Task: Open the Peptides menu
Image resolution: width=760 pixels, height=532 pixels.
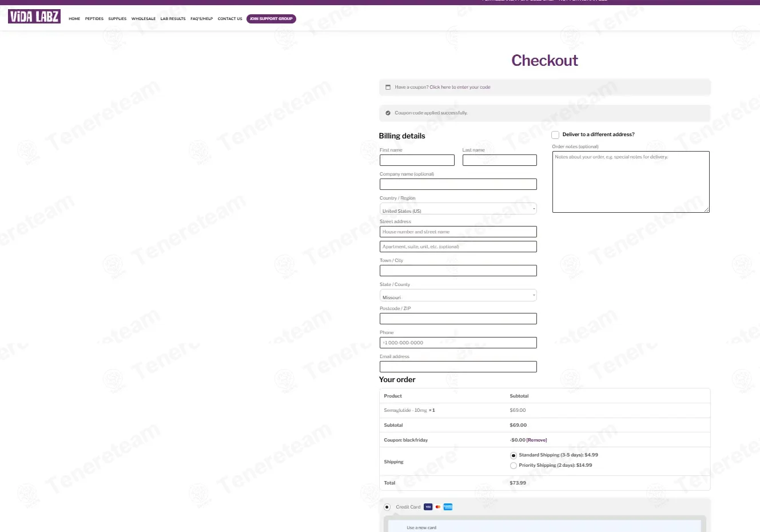Action: [x=94, y=18]
